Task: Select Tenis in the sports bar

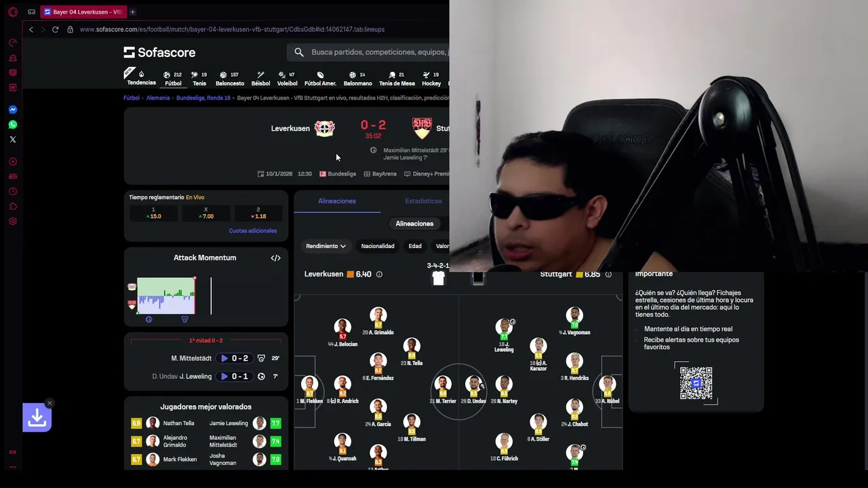Action: (199, 79)
